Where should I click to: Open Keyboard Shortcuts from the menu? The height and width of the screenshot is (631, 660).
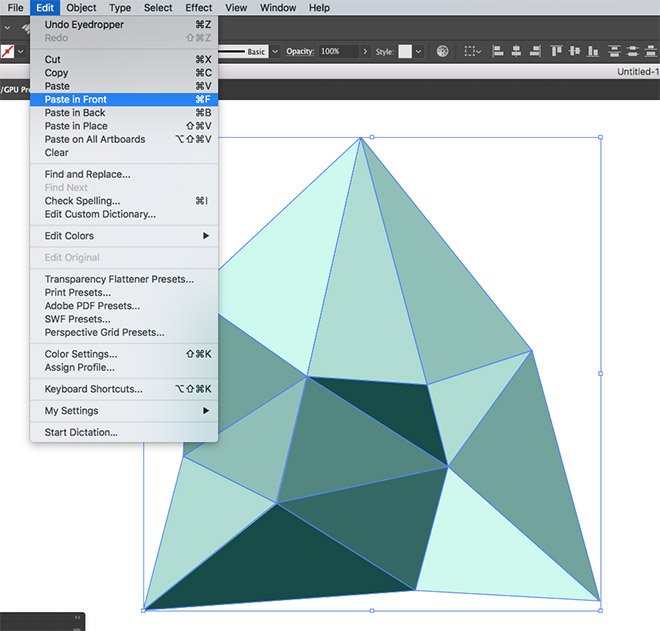93,389
